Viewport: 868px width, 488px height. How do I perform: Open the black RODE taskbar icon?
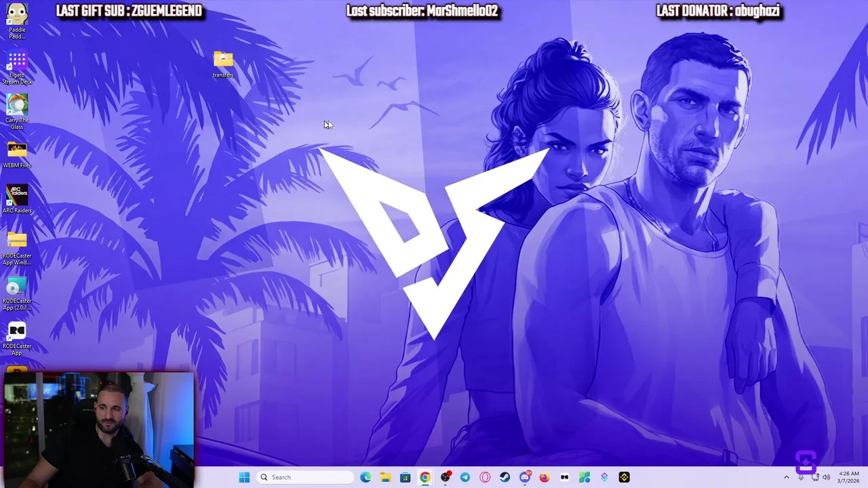pyautogui.click(x=564, y=477)
